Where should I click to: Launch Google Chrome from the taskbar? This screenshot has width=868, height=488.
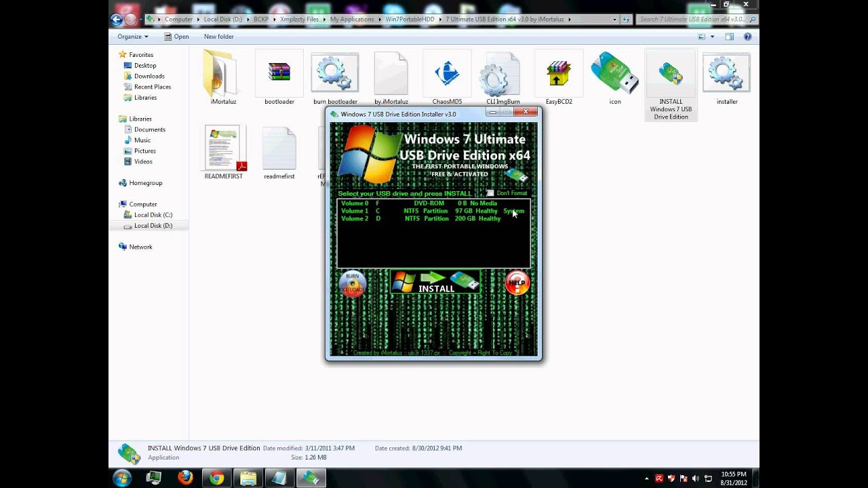coord(216,479)
